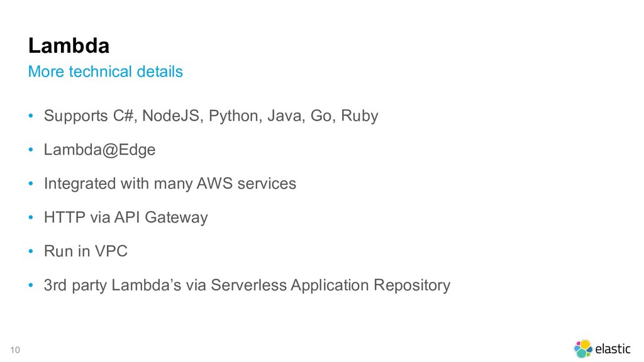Click the word Ruby in first bullet
The image size is (644, 362).
tap(359, 116)
